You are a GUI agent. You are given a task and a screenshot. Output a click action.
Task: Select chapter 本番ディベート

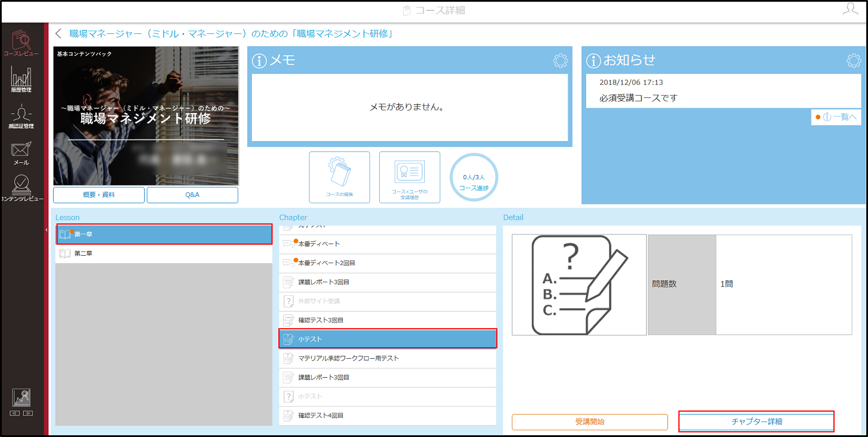point(388,244)
